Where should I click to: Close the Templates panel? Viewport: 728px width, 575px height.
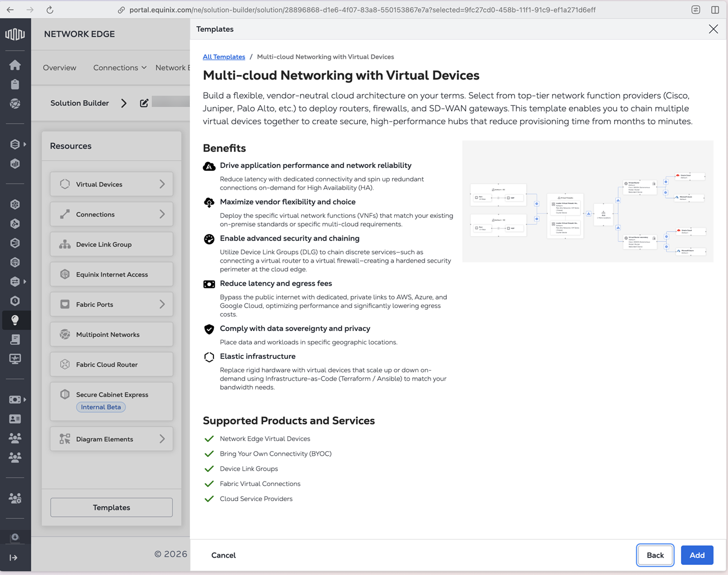(x=713, y=29)
